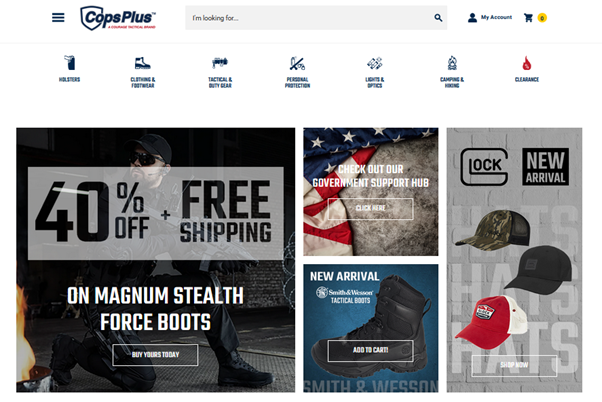Click the My Account person icon
The height and width of the screenshot is (402, 602).
tap(472, 17)
